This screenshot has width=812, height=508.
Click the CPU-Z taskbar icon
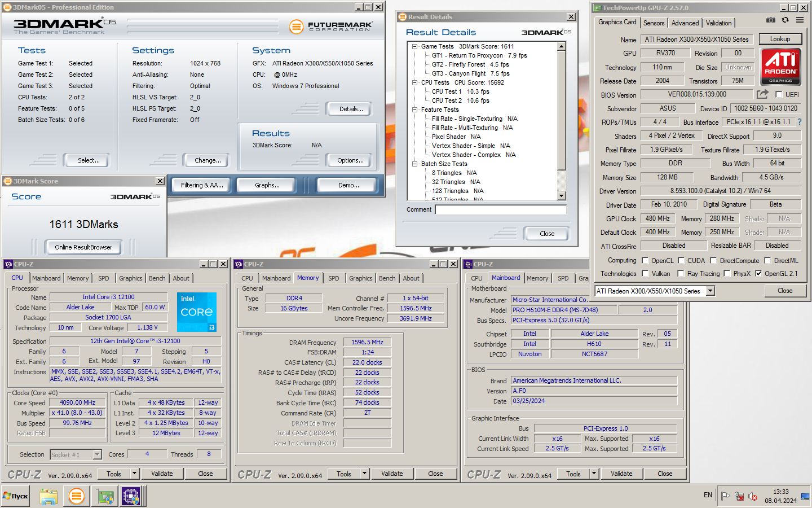click(x=131, y=496)
